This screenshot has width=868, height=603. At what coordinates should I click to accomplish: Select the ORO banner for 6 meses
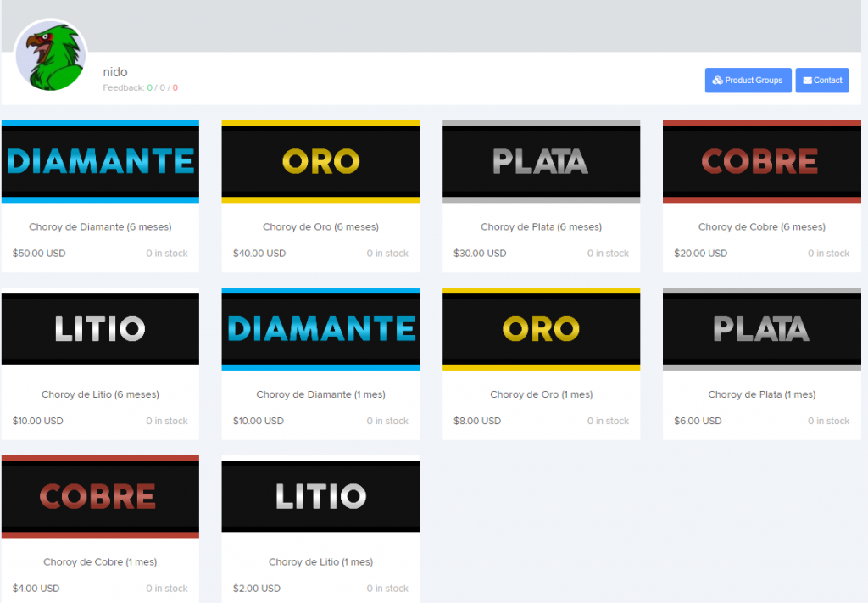pyautogui.click(x=320, y=161)
